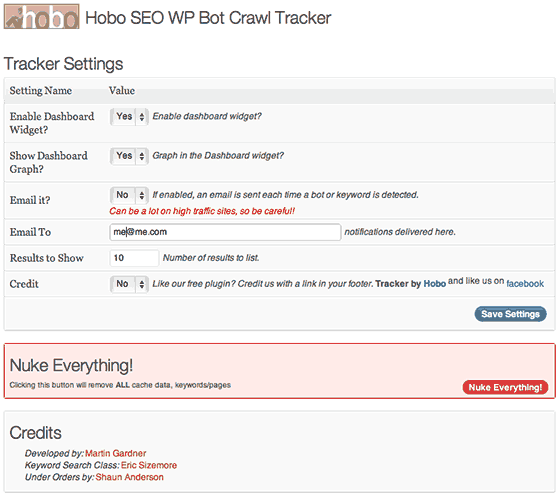The image size is (560, 498).
Task: Open the Eric Sizemore credit link
Action: pos(149,465)
